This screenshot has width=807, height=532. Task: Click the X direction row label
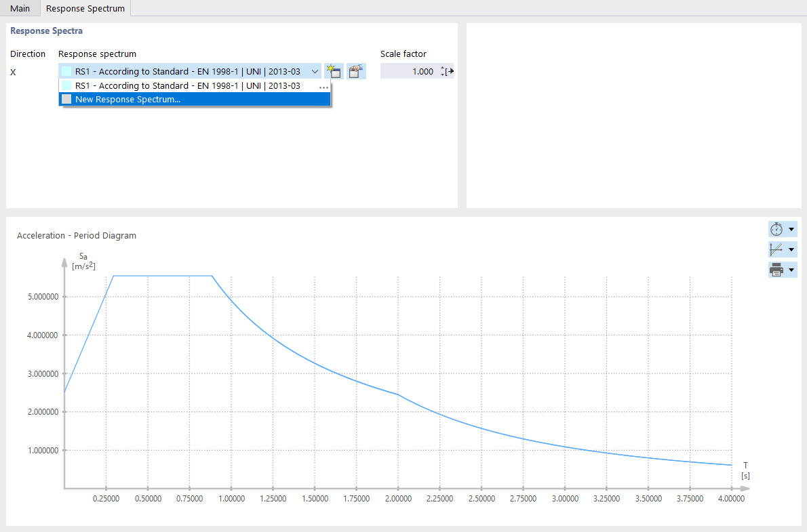tap(13, 72)
